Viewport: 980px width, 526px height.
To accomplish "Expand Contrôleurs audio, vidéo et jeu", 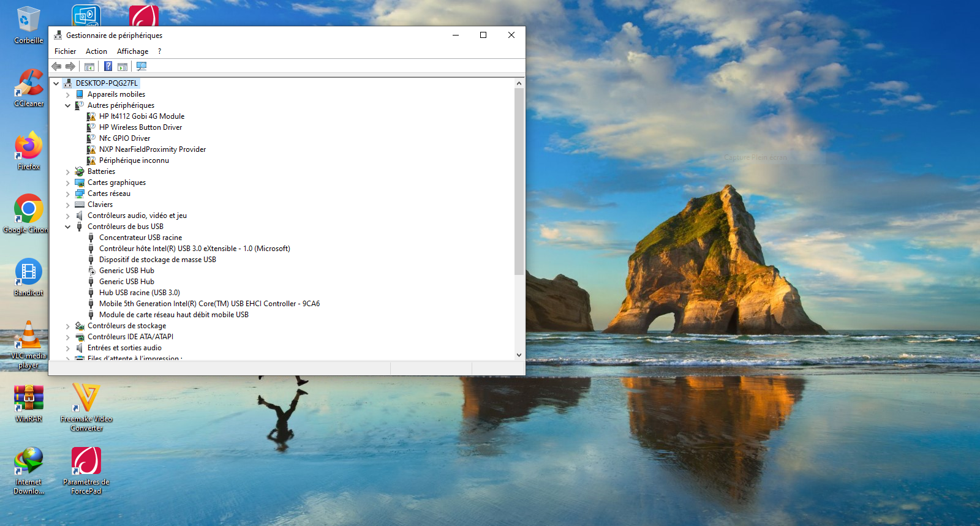I will point(68,216).
